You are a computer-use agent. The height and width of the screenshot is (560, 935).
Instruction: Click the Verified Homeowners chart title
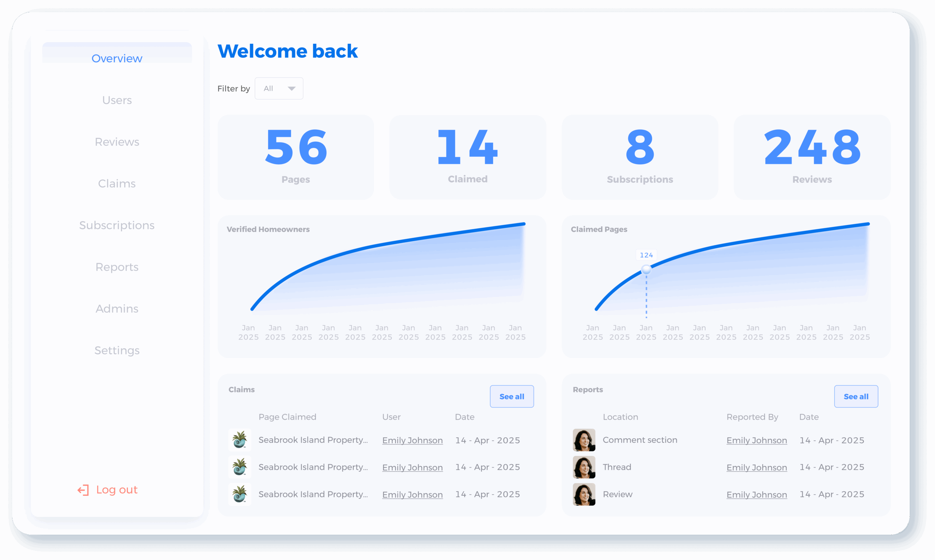tap(268, 229)
